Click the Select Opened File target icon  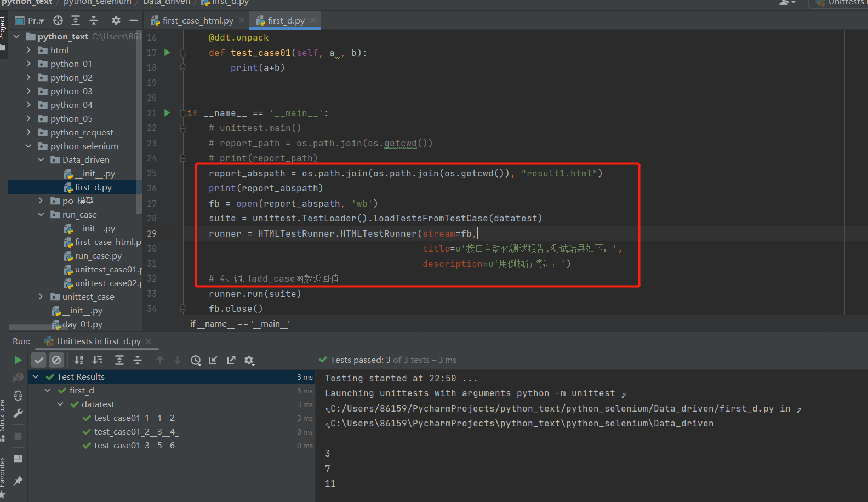(x=58, y=20)
